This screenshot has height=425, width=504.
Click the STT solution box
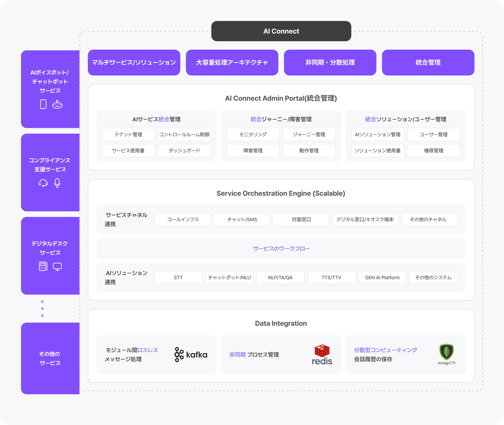coord(178,278)
